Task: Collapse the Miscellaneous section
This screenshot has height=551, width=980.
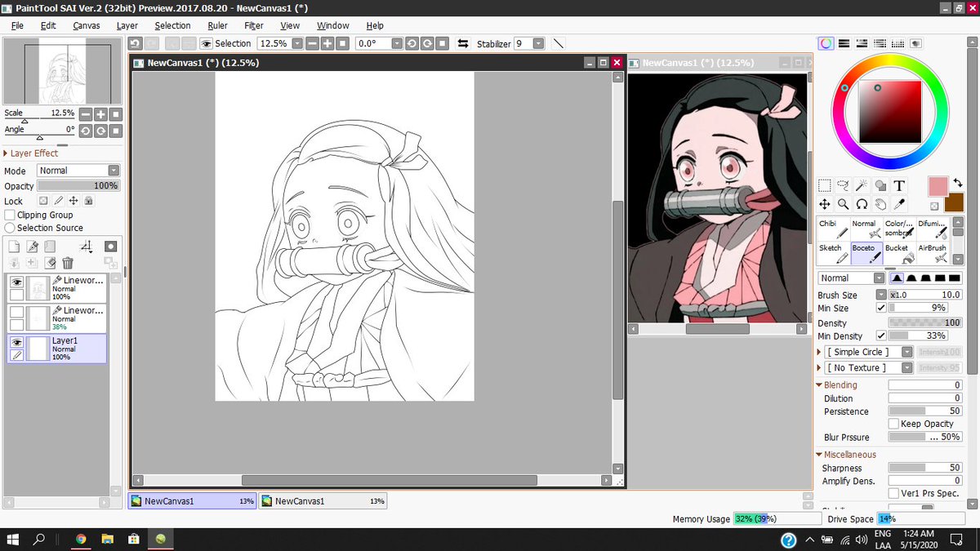Action: [845, 455]
